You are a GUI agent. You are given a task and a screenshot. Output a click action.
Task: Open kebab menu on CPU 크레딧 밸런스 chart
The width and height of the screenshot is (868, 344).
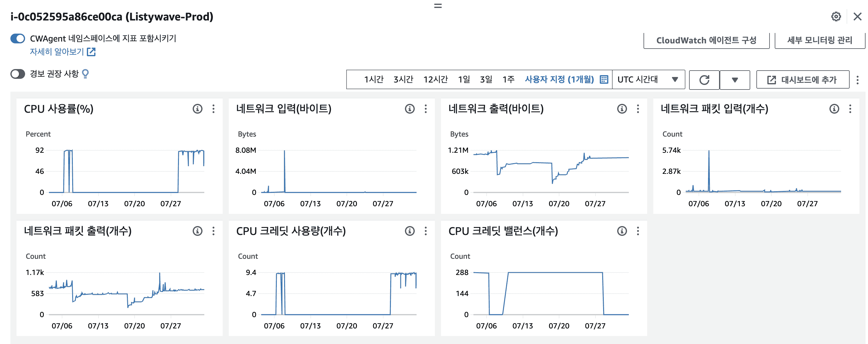click(638, 231)
